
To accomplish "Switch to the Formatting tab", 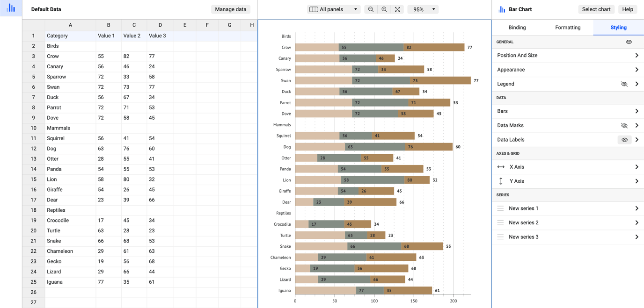I will tap(568, 28).
